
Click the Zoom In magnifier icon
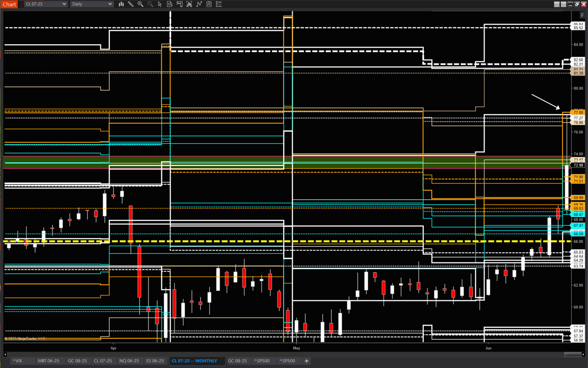click(x=140, y=4)
